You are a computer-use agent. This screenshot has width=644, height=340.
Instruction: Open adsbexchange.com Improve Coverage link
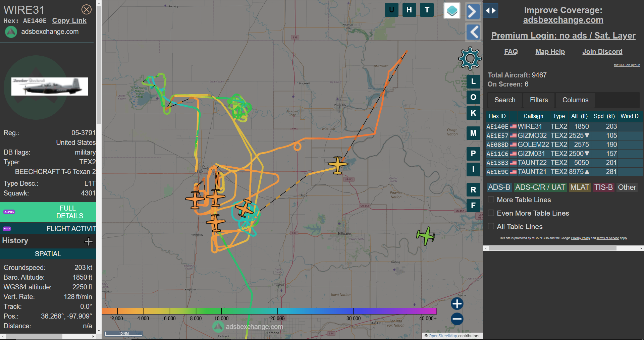tap(563, 20)
